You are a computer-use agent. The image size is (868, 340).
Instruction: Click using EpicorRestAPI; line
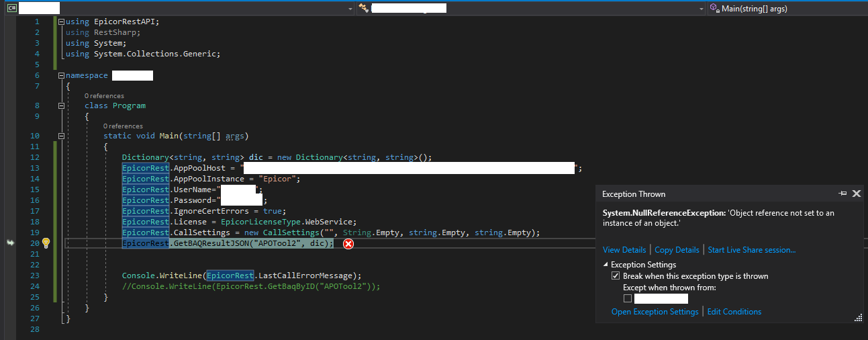(x=113, y=22)
